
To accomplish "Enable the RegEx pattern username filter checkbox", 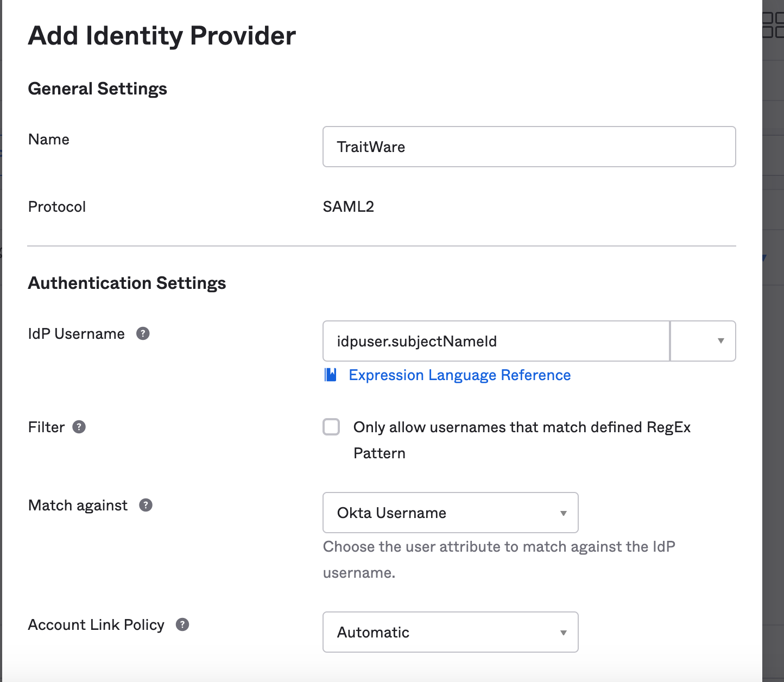I will (x=331, y=427).
